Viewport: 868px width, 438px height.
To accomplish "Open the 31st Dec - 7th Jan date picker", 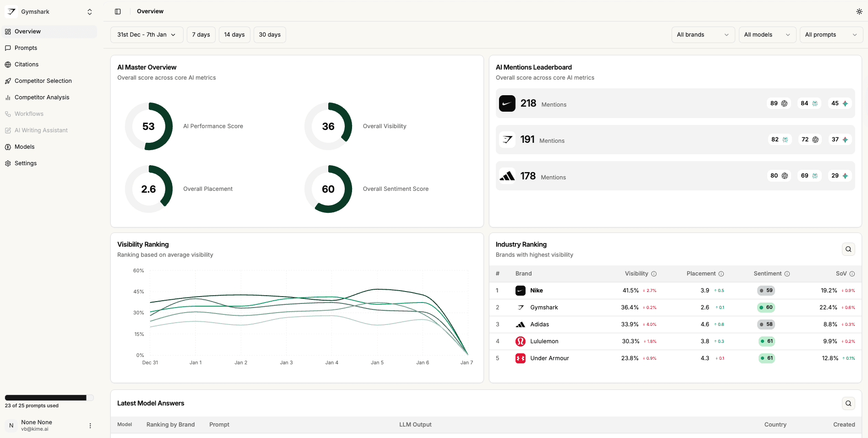I will pos(146,34).
